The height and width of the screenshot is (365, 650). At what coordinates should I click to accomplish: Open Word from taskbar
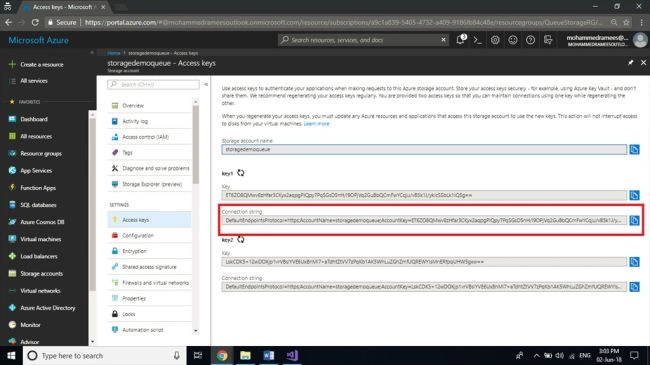[269, 356]
